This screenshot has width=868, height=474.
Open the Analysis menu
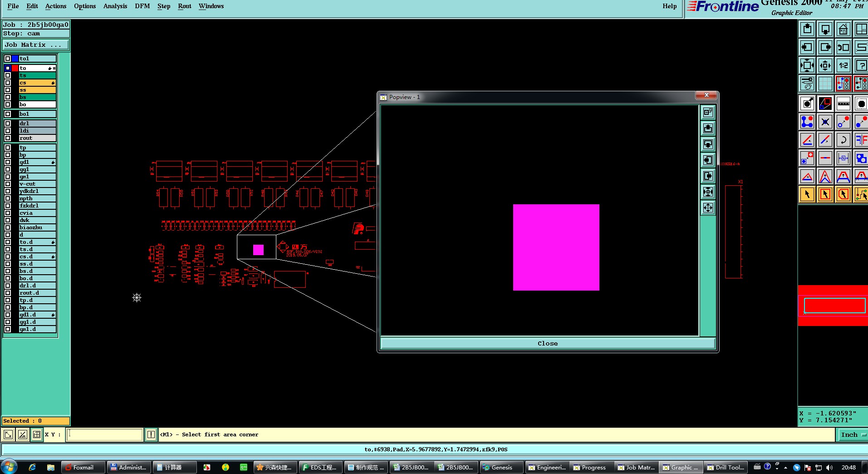[115, 6]
